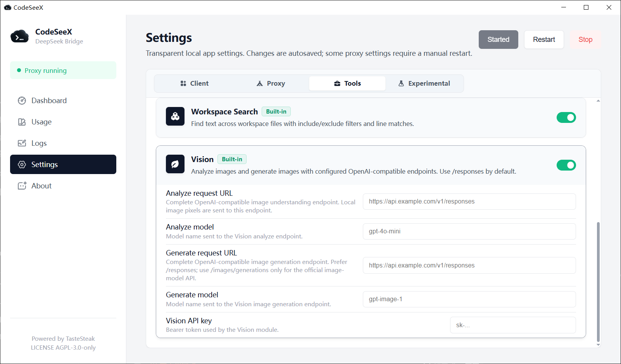Click the Analyze model input field
621x364 pixels.
pos(469,231)
